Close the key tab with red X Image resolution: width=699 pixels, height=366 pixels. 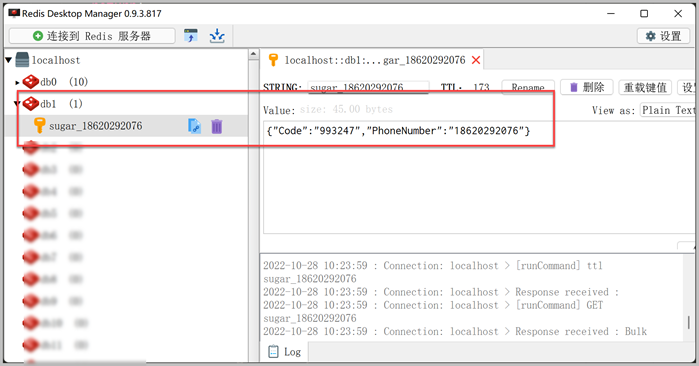[x=476, y=60]
